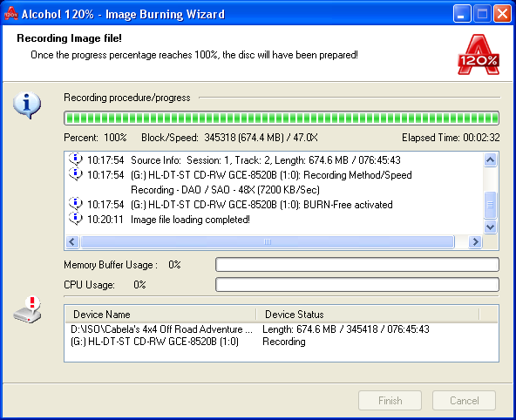Click the Alcohol title bar app icon
This screenshot has width=516, height=420.
pyautogui.click(x=10, y=13)
